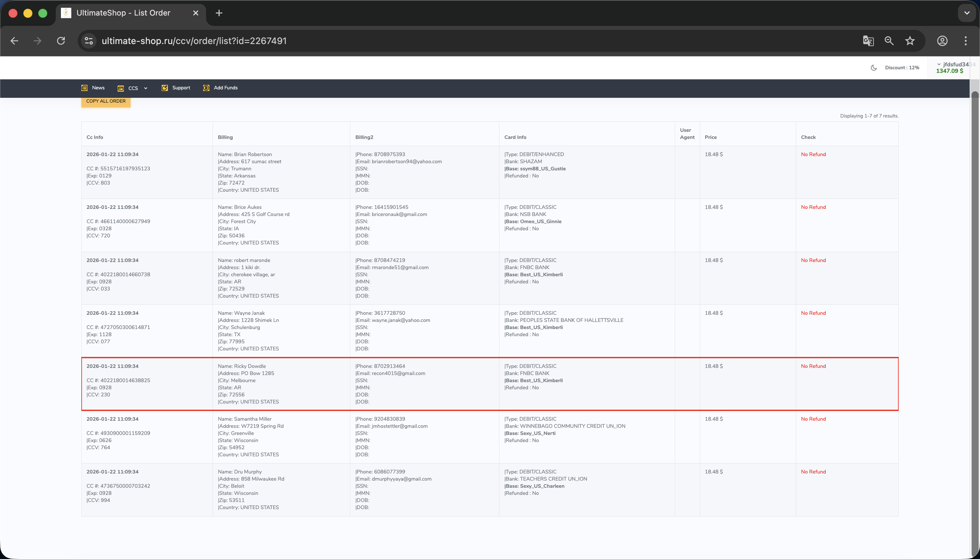
Task: Bookmark this page with the star icon
Action: [910, 41]
